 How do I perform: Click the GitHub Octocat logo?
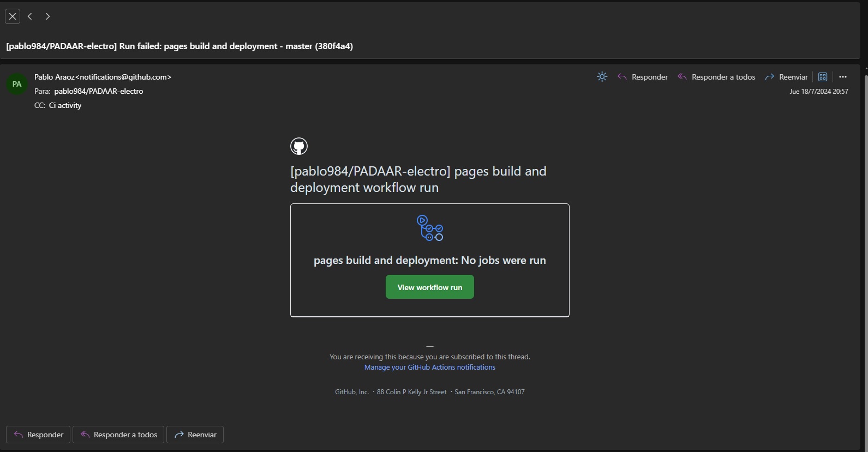tap(299, 146)
